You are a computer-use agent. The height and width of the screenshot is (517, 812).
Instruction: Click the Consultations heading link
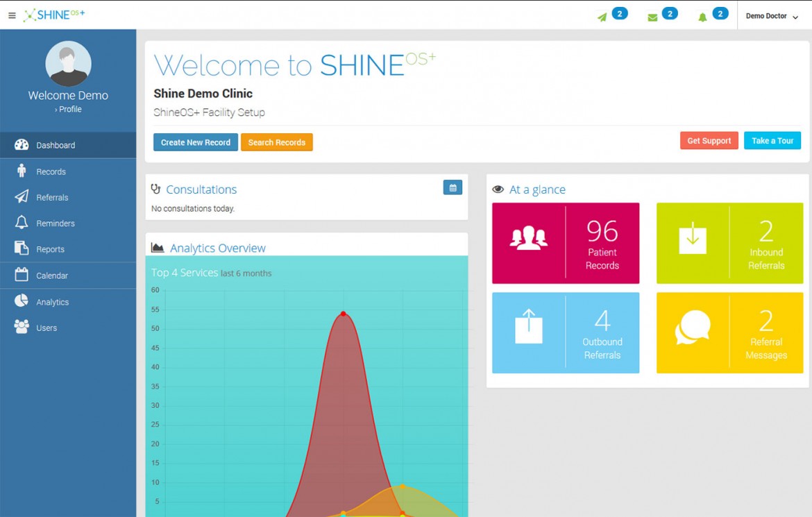tap(201, 189)
